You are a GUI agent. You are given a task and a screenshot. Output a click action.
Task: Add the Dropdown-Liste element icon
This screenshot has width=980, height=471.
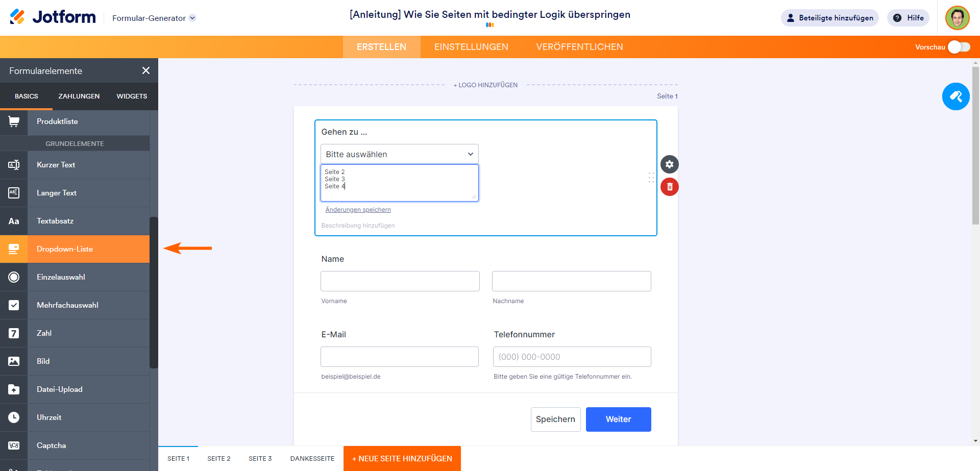[14, 249]
